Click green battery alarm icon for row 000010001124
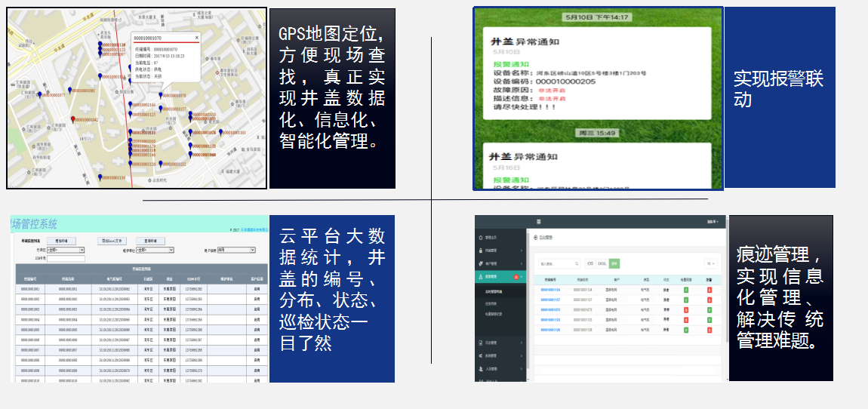The height and width of the screenshot is (409, 868). click(686, 290)
